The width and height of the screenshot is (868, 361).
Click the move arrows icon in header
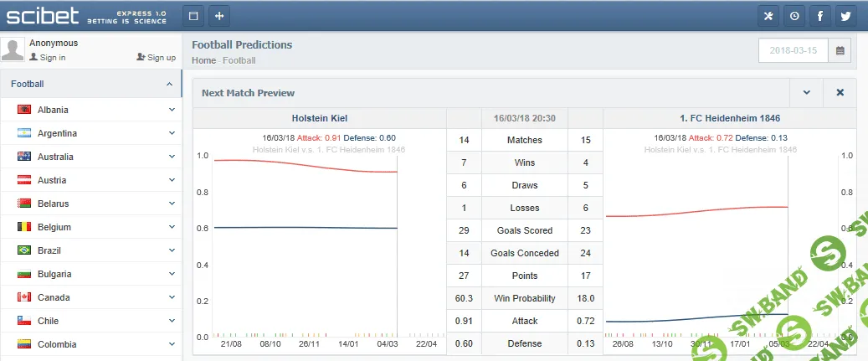click(x=219, y=16)
